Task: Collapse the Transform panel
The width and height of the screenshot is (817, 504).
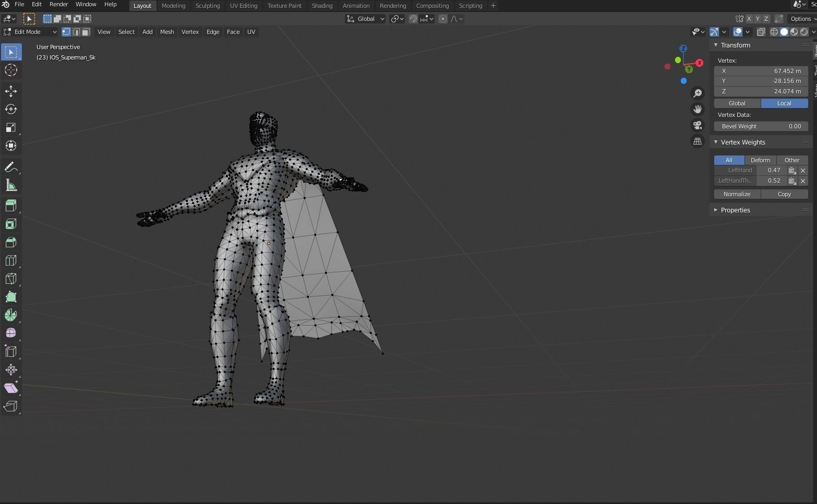Action: pyautogui.click(x=735, y=45)
